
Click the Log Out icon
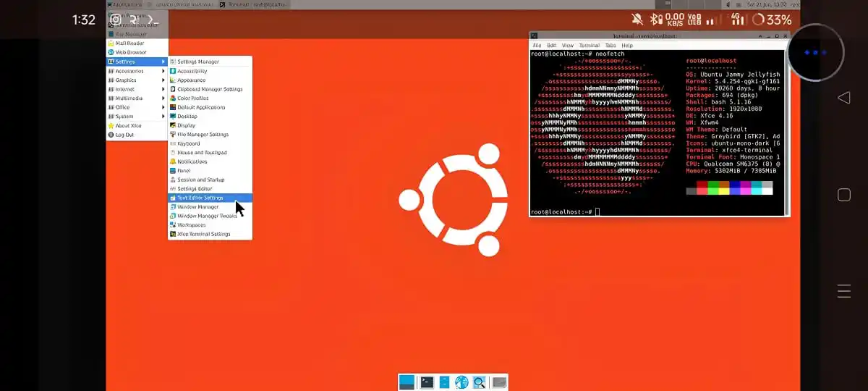(111, 135)
